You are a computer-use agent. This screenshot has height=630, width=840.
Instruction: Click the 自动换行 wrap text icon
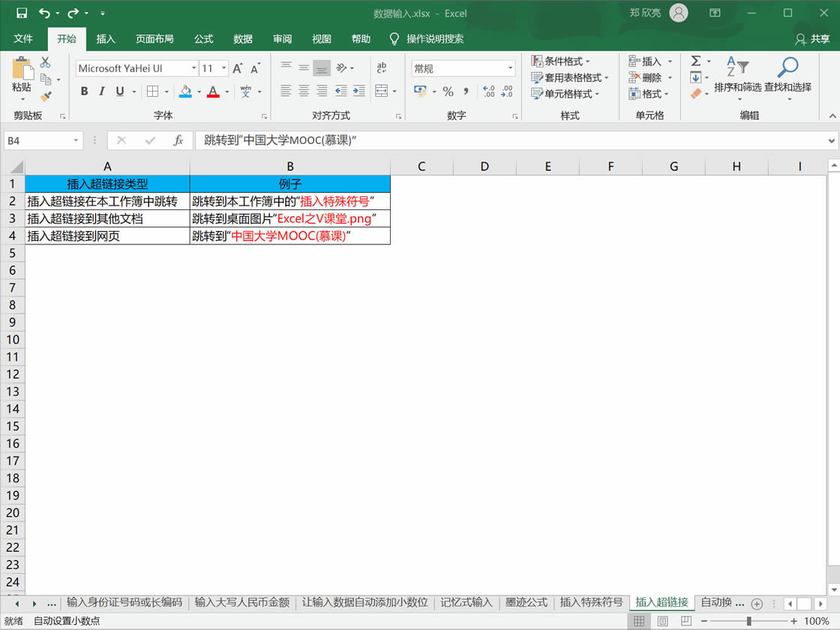382,67
